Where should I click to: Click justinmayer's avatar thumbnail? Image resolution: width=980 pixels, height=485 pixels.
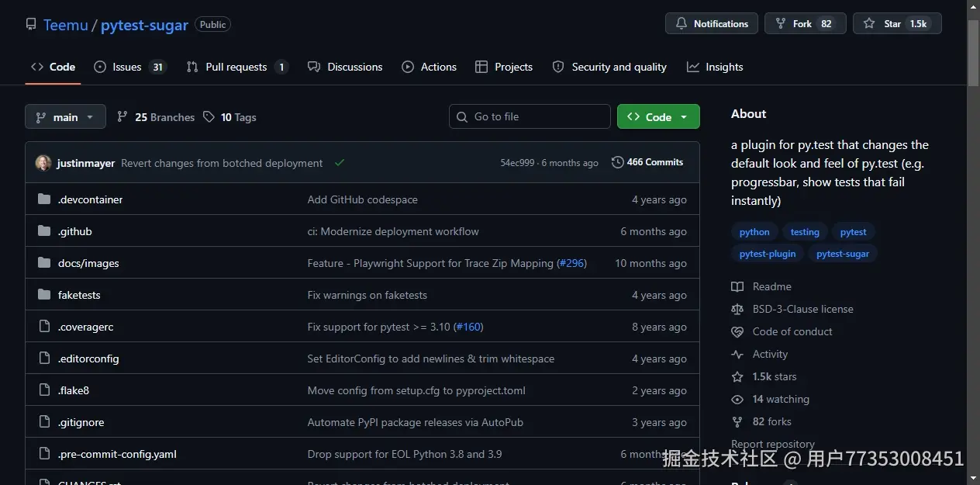tap(43, 163)
